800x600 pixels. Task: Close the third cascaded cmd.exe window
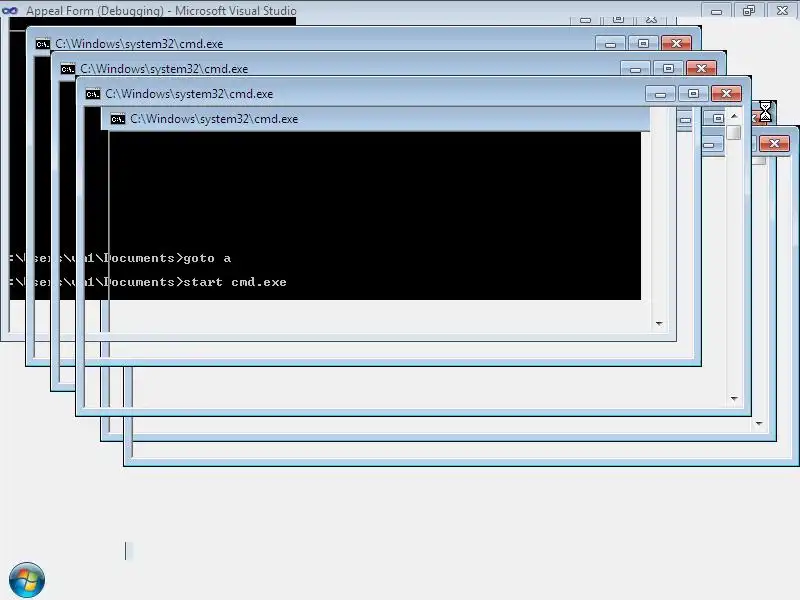727,93
